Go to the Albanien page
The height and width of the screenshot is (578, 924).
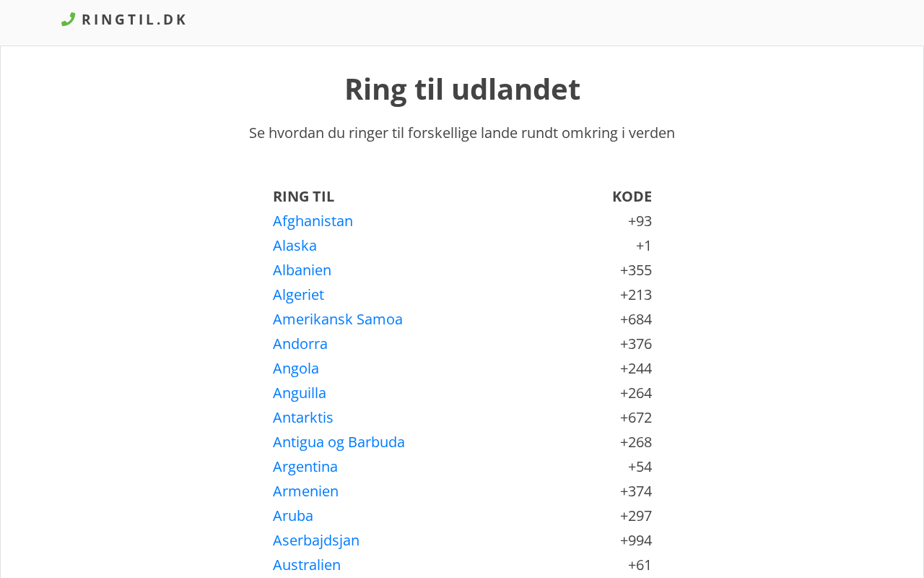pos(302,270)
